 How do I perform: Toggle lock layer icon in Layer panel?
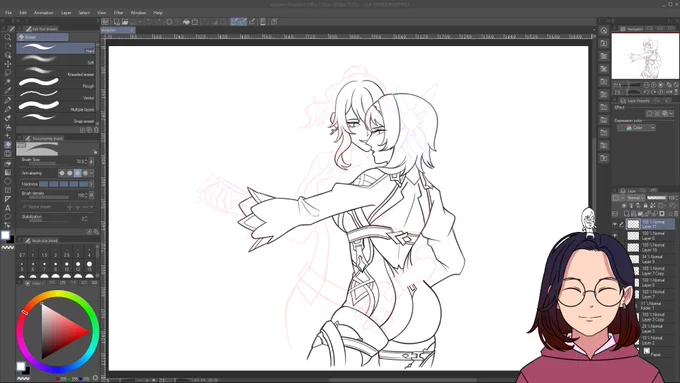(646, 206)
